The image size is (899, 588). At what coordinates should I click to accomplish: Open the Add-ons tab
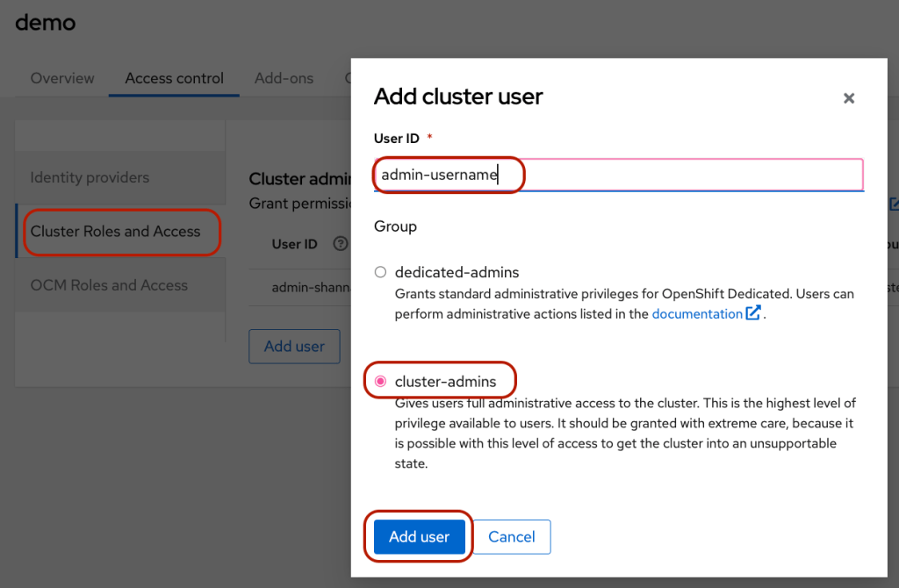tap(284, 78)
